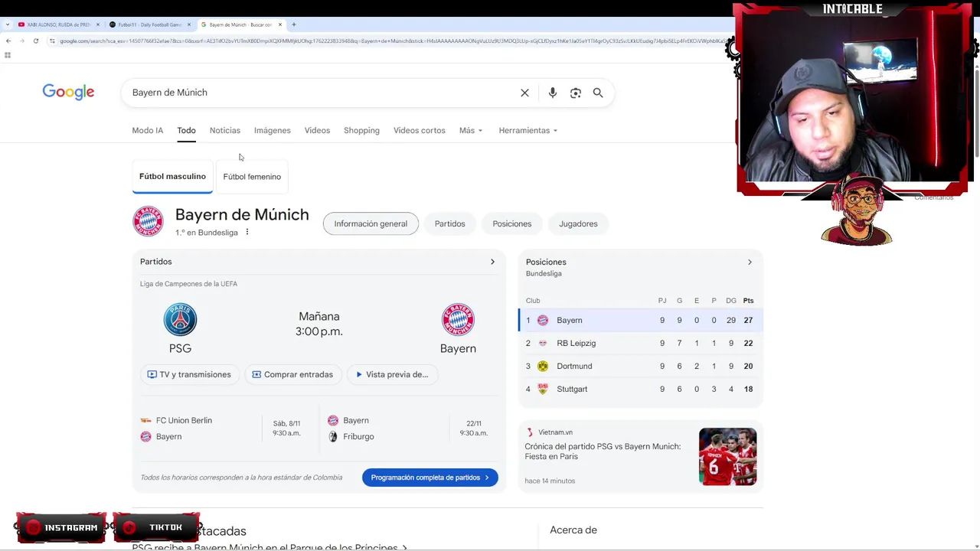Select the Videos cortos tab
The width and height of the screenshot is (980, 551).
click(x=420, y=130)
